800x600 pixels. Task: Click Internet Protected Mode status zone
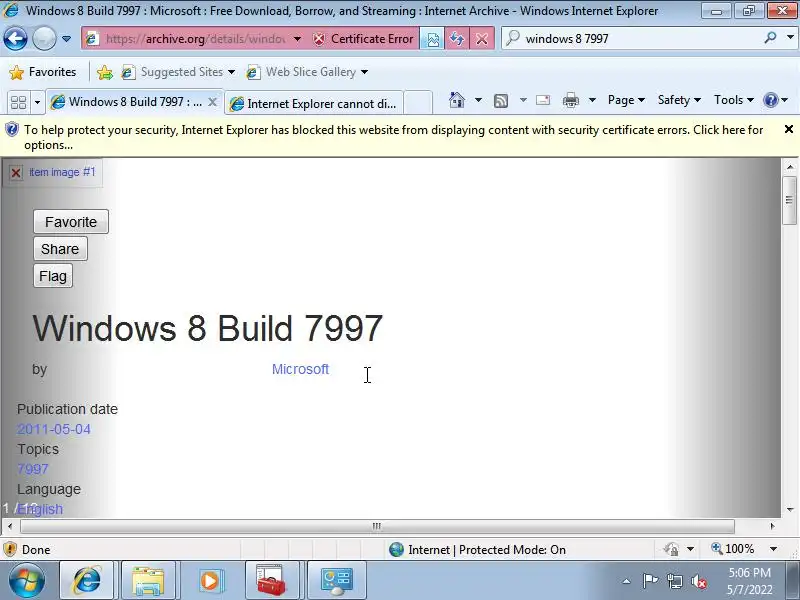478,549
